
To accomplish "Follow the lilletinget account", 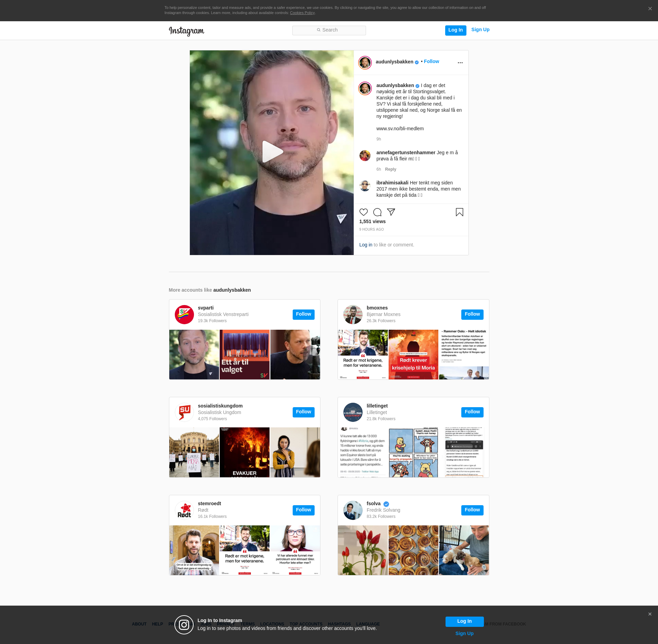I will [472, 412].
